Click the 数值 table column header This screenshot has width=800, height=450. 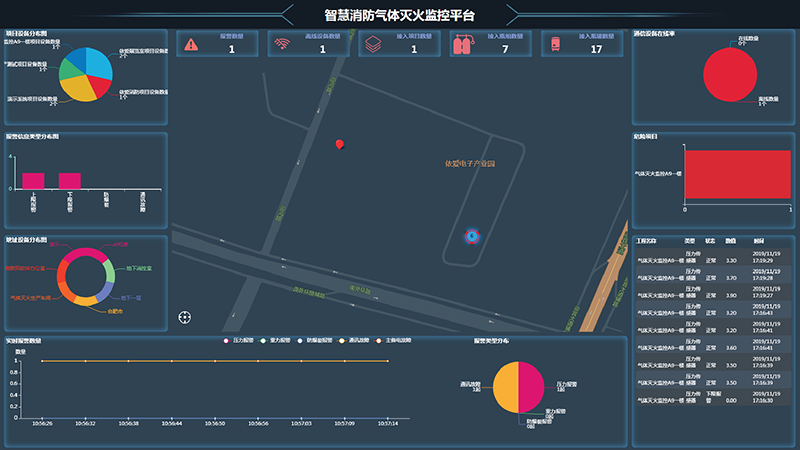pos(731,241)
